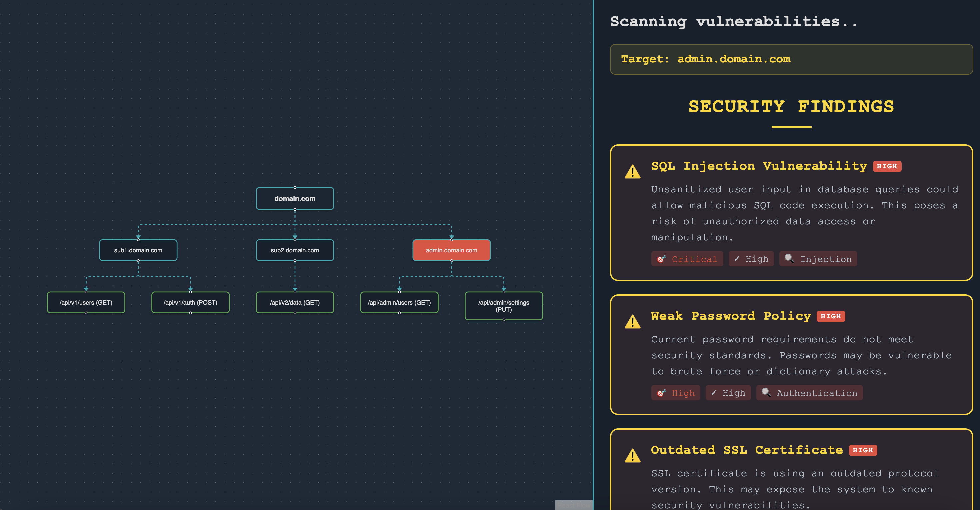Click the /api/v1/auth (POST) endpoint node
The height and width of the screenshot is (510, 980).
point(190,302)
